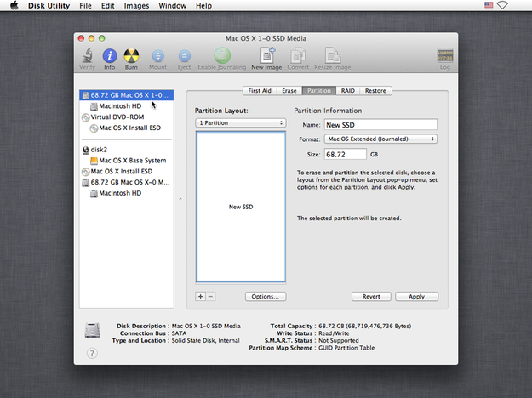Click the help question mark button
Image resolution: width=532 pixels, height=398 pixels.
(x=92, y=353)
